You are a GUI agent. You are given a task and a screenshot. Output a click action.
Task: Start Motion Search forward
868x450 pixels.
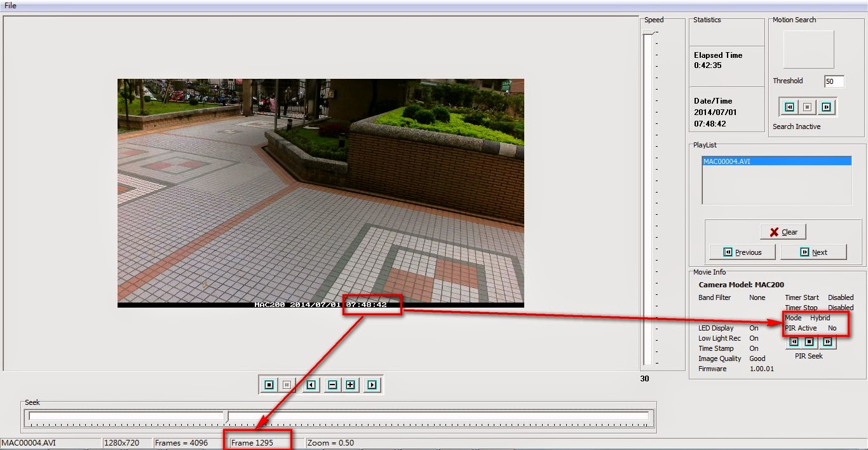pos(826,107)
